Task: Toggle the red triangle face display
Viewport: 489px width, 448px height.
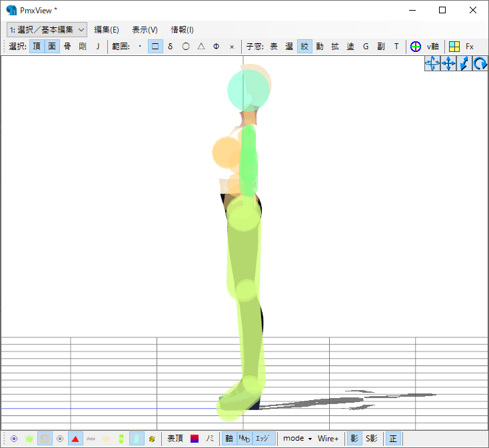Action: 75,439
